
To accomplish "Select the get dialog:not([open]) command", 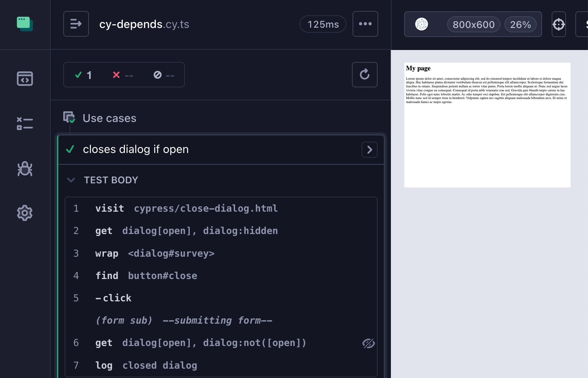I will [x=221, y=343].
